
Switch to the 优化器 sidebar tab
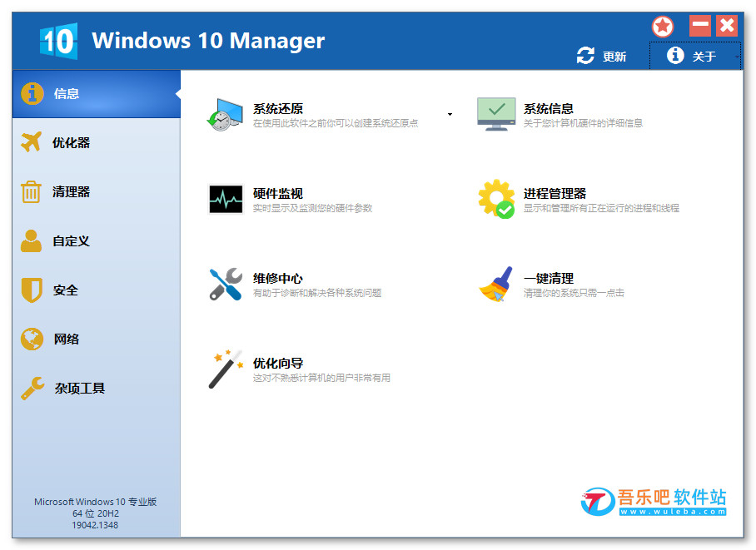[x=97, y=142]
